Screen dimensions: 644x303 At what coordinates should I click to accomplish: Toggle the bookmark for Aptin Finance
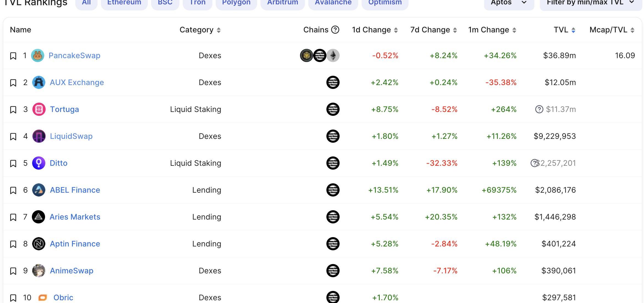13,244
